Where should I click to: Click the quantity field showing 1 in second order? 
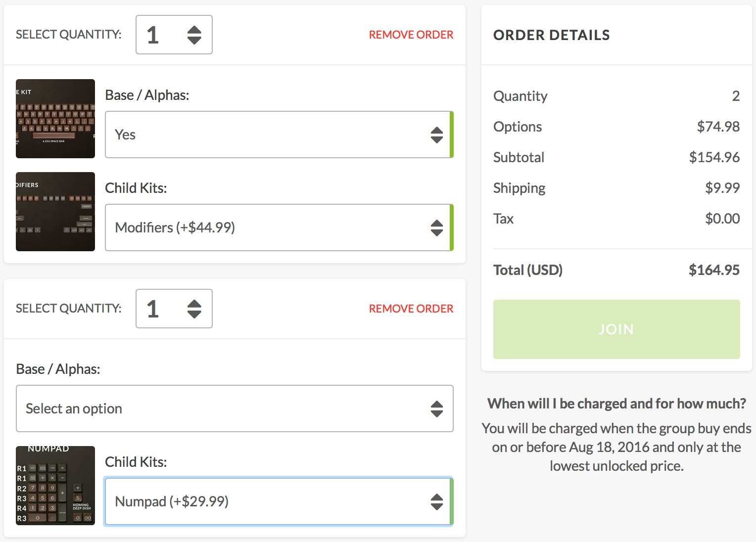coord(158,309)
